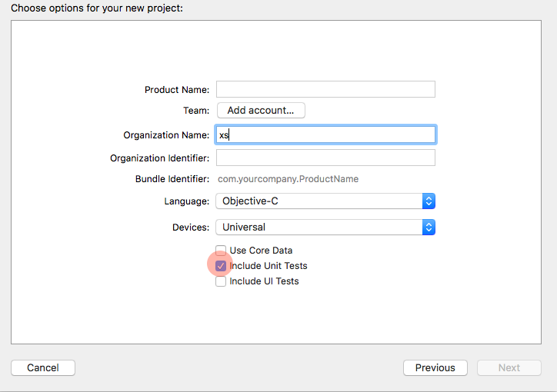Screen dimensions: 557x392
Task: Open the Language dropdown showing Objective-C
Action: coord(319,201)
